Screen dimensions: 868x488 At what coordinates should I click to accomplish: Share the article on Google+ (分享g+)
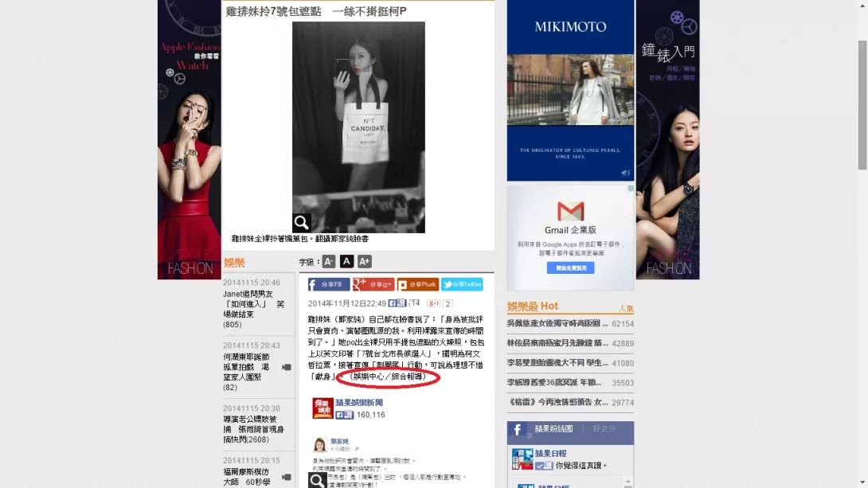pyautogui.click(x=373, y=284)
